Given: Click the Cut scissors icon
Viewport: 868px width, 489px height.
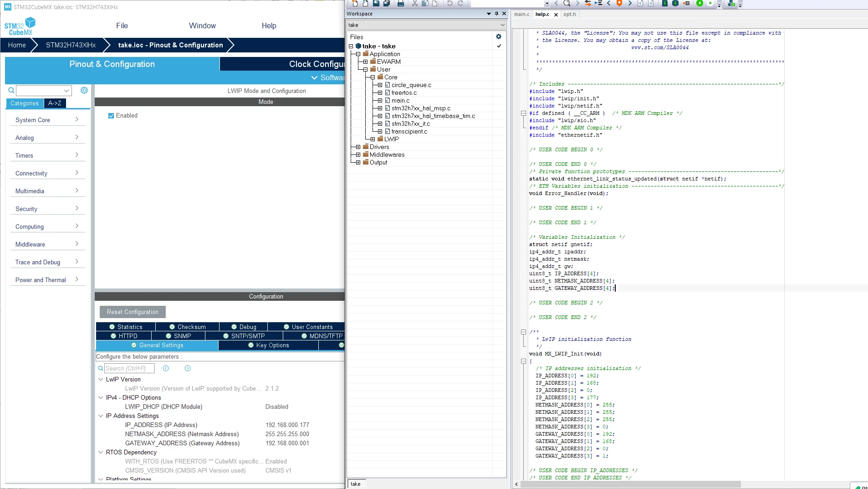Looking at the screenshot, I should (x=415, y=3).
